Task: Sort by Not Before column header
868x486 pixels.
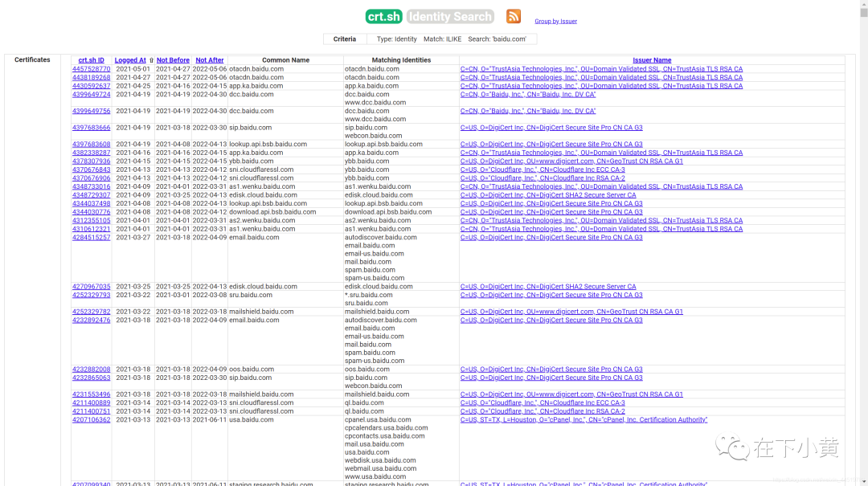Action: (x=173, y=60)
